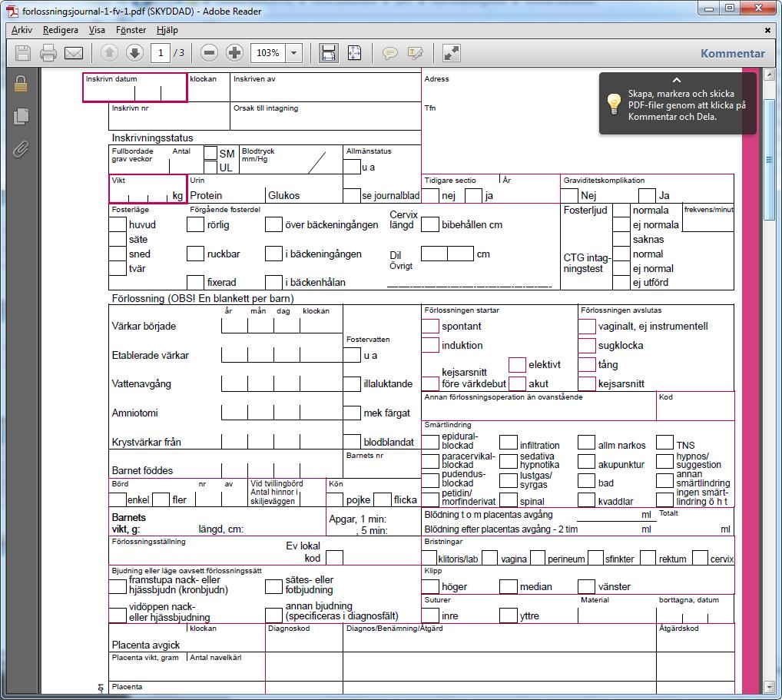Tick the kejsarsnitt avslutas checkbox

pos(587,383)
